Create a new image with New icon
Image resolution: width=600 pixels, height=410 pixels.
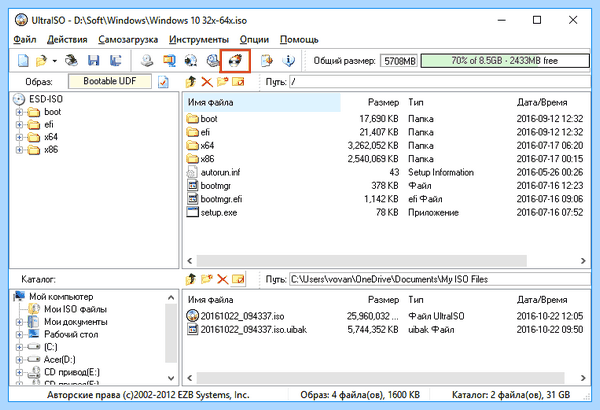pos(23,60)
